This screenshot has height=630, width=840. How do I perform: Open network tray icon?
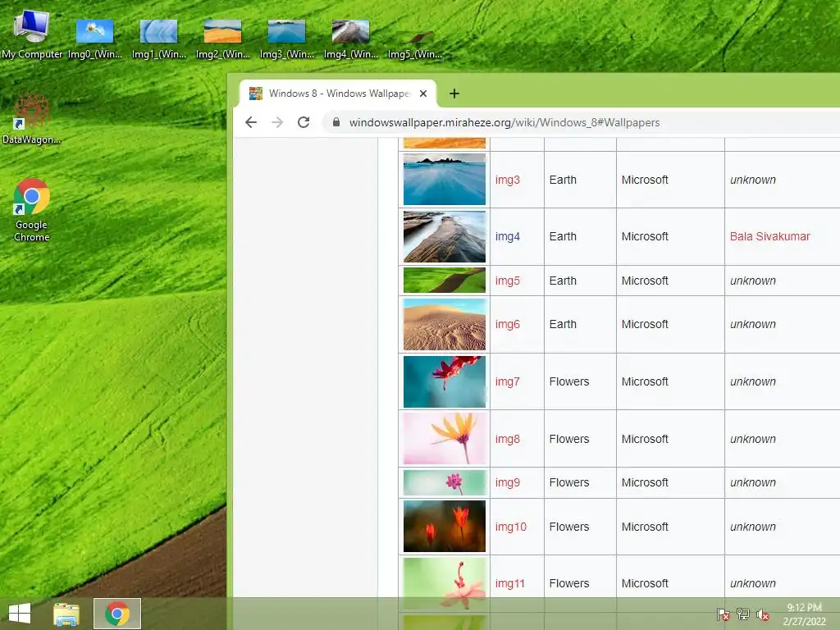743,614
